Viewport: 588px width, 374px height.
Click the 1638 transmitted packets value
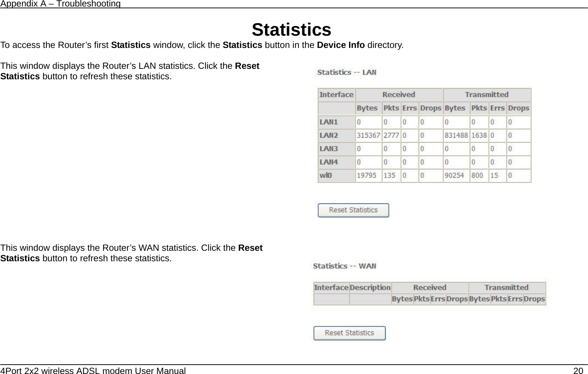479,135
